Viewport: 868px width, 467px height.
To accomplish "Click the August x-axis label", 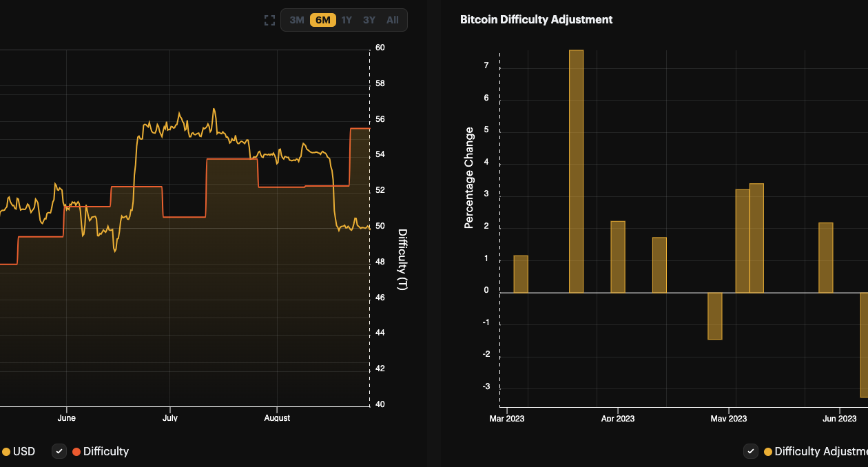I will click(x=277, y=418).
